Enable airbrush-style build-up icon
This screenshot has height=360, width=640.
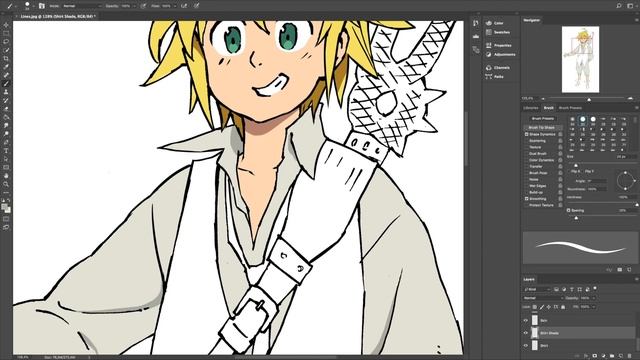pos(184,6)
